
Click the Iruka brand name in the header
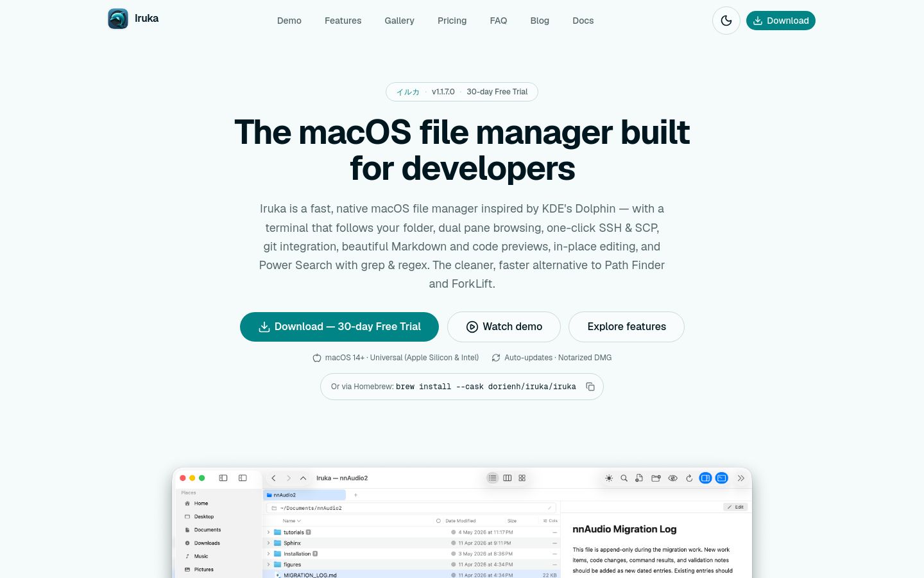pos(146,19)
